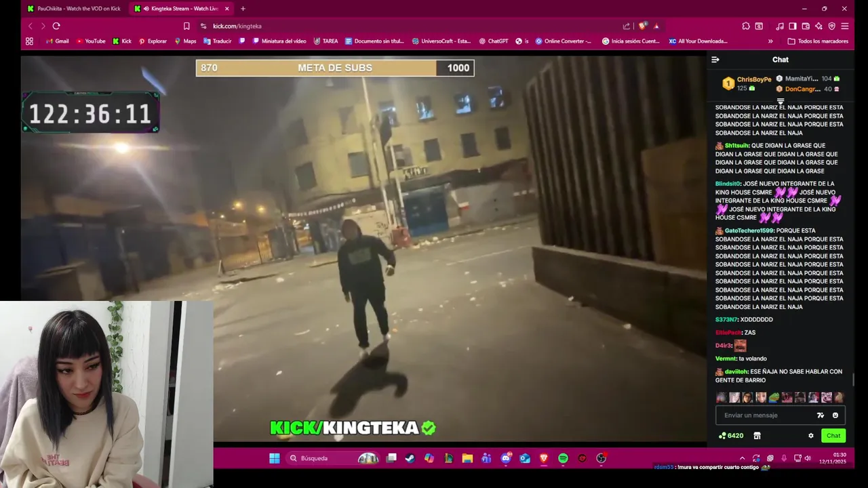Click username Vermnt in chat

point(726,359)
